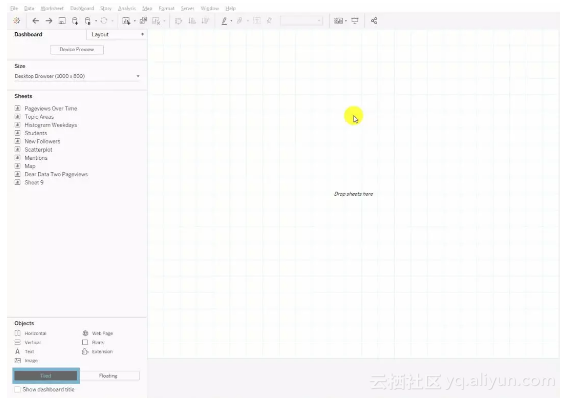Viewport: 566px width, 401px height.
Task: Click the Group Members paperclip icon
Action: click(x=239, y=21)
